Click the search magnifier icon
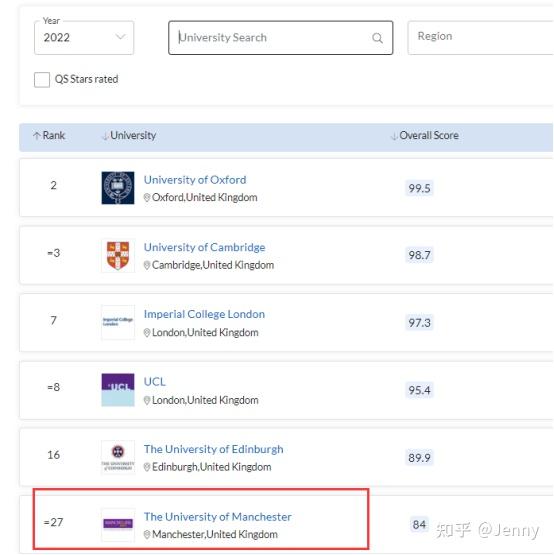This screenshot has width=554, height=555. pos(377,38)
